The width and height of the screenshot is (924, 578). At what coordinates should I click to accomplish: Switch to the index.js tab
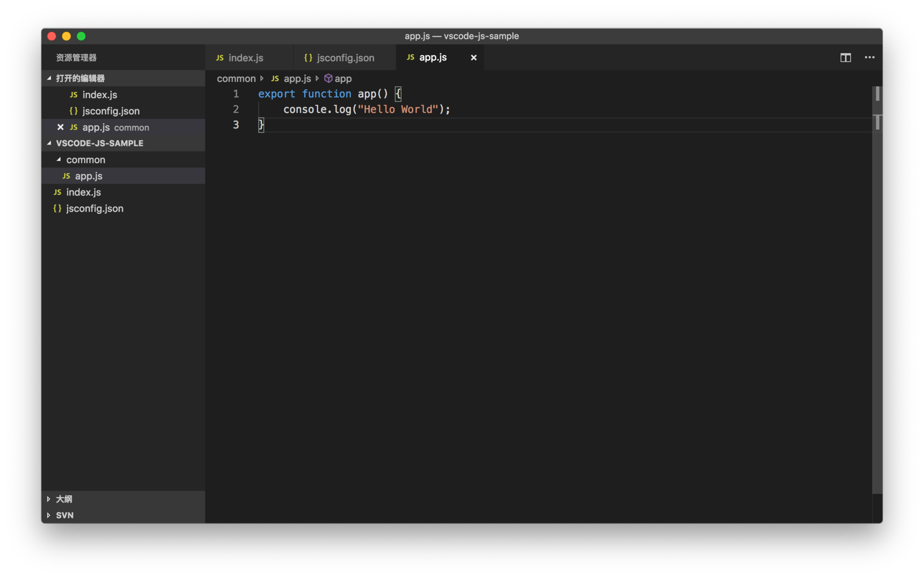tap(245, 58)
